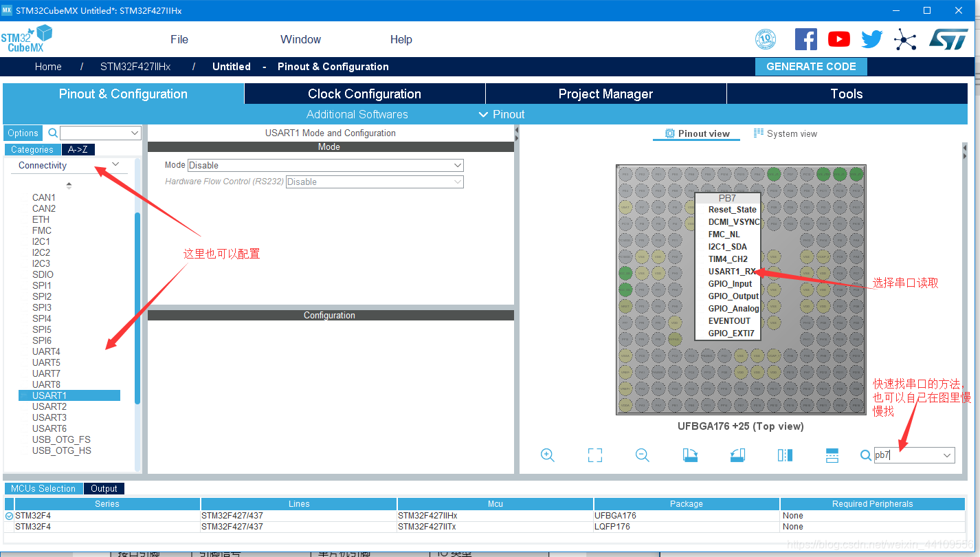Rotate chip clockwise icon
The height and width of the screenshot is (557, 980).
[690, 455]
